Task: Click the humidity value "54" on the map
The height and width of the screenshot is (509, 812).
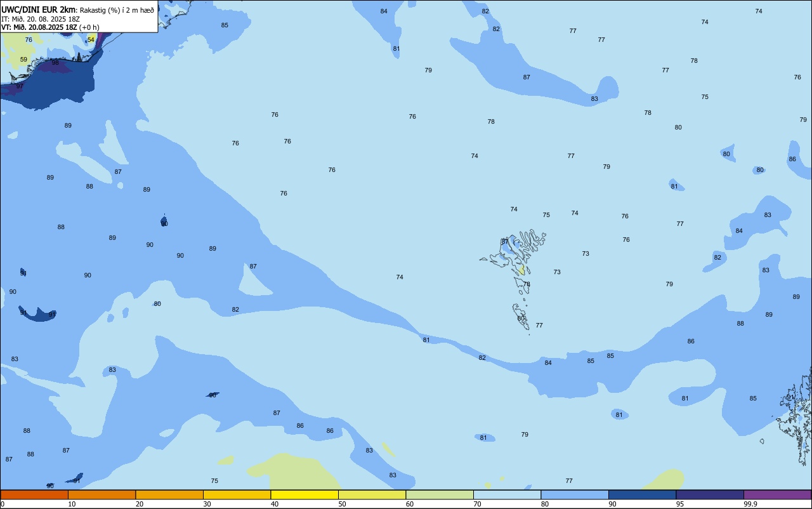Action: (x=91, y=39)
